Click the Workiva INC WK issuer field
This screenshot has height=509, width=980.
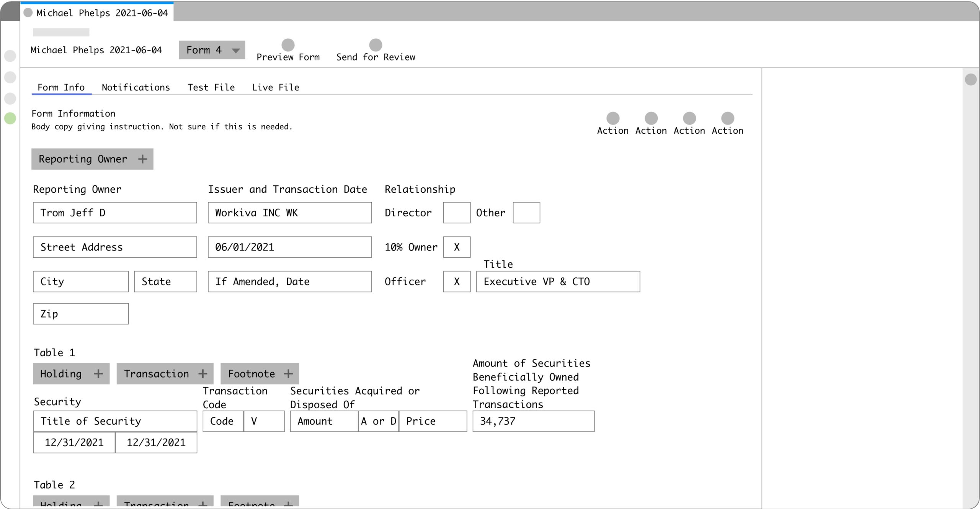click(x=290, y=213)
